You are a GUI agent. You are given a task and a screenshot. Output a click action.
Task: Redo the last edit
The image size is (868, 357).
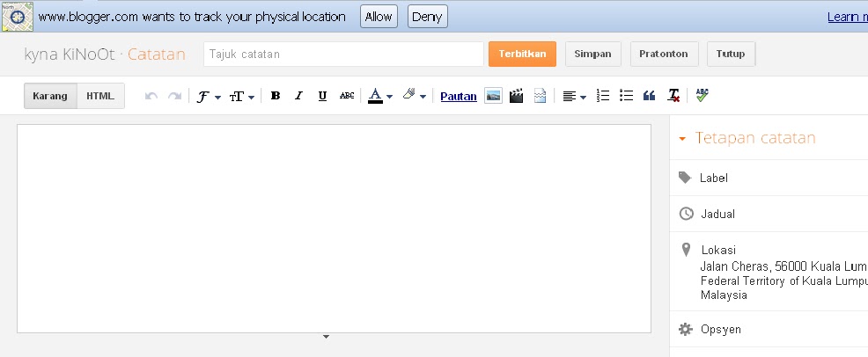click(x=175, y=96)
